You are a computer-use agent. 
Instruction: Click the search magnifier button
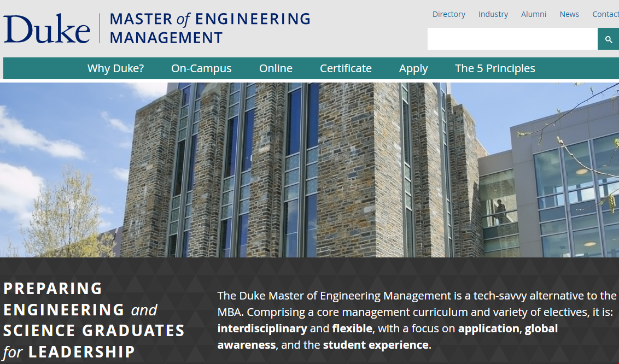coord(609,39)
